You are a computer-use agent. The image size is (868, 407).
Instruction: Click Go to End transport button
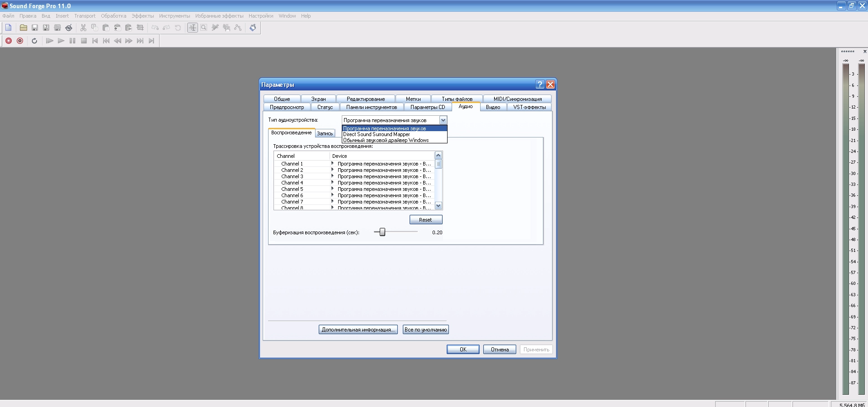151,41
